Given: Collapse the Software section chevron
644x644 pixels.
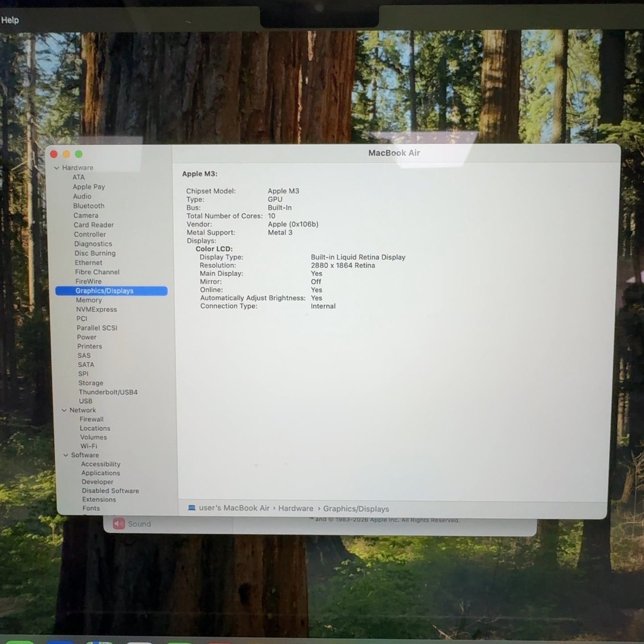Looking at the screenshot, I should (66, 455).
